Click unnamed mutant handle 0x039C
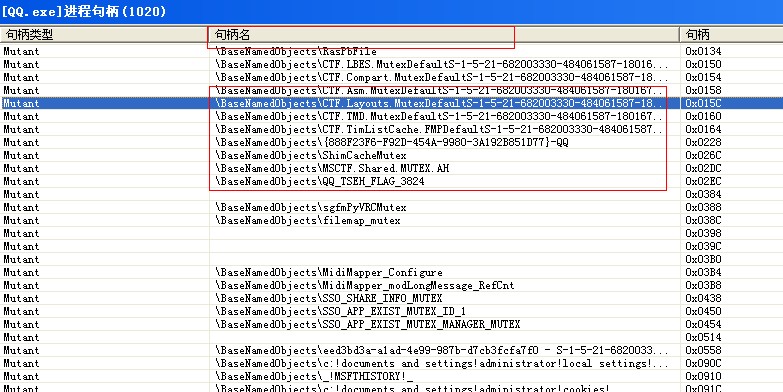Screen dimensions: 783x392 (x=703, y=246)
